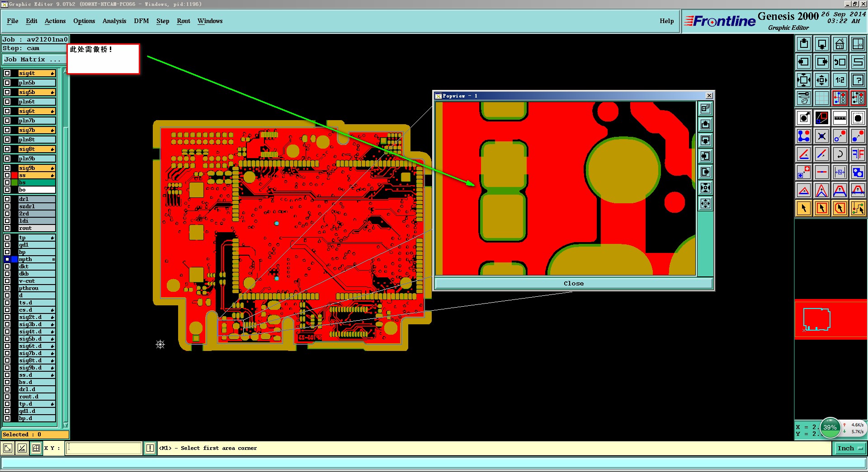Pan the view left with arrow icon
Image resolution: width=868 pixels, height=472 pixels.
coord(804,62)
